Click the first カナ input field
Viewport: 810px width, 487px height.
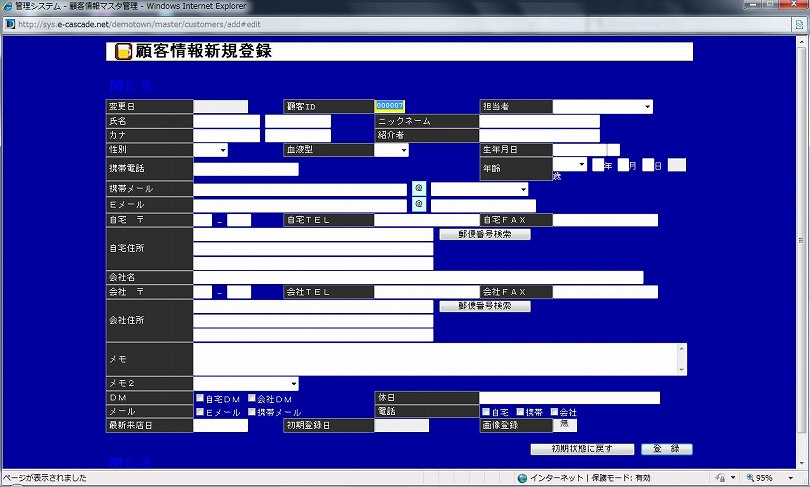(226, 135)
